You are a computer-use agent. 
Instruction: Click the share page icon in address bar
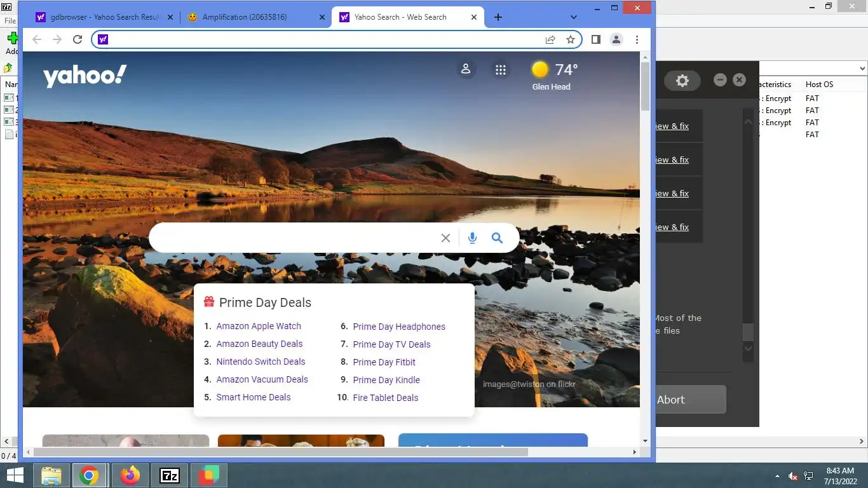550,39
